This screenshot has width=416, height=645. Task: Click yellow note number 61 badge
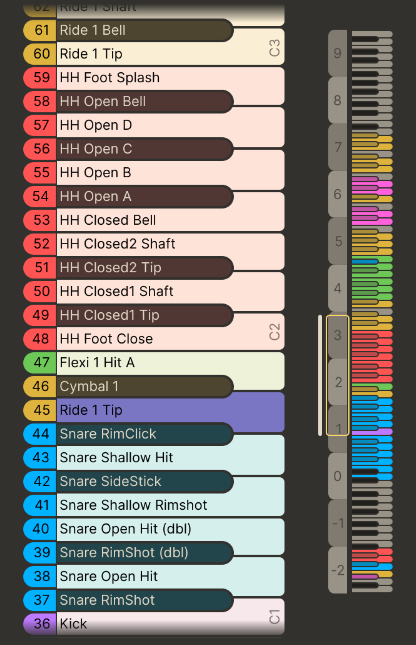tap(40, 30)
